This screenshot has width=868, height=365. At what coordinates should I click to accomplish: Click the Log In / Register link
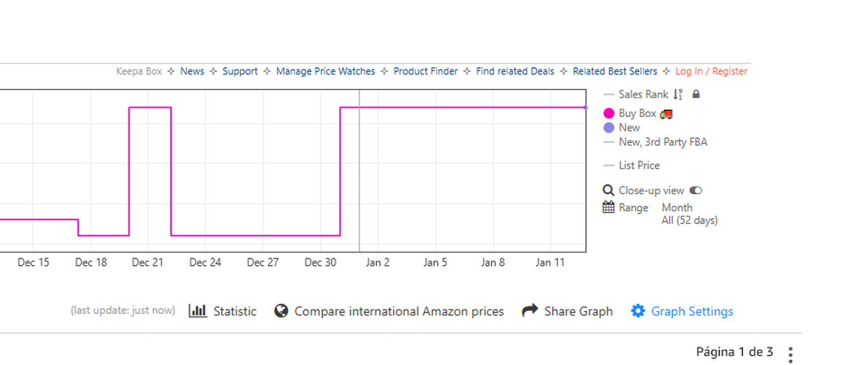click(712, 72)
